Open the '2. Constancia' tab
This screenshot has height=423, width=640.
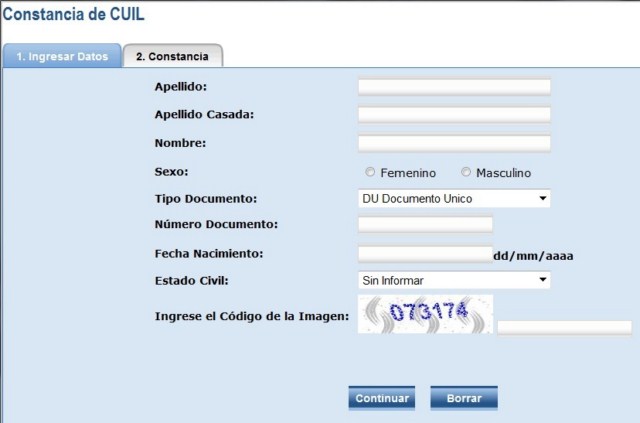pyautogui.click(x=173, y=56)
